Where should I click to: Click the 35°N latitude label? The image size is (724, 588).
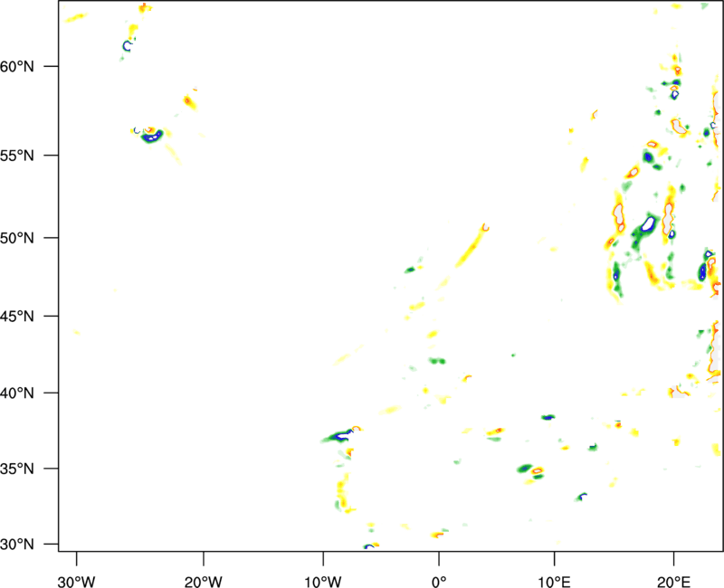tap(17, 469)
